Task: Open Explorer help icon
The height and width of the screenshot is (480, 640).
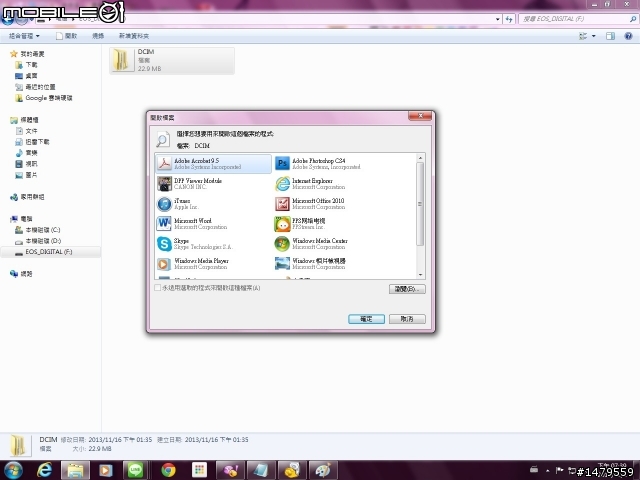Action: click(628, 36)
